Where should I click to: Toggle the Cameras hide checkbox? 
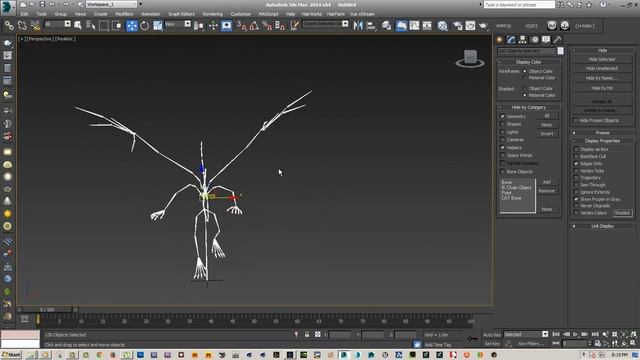click(503, 140)
